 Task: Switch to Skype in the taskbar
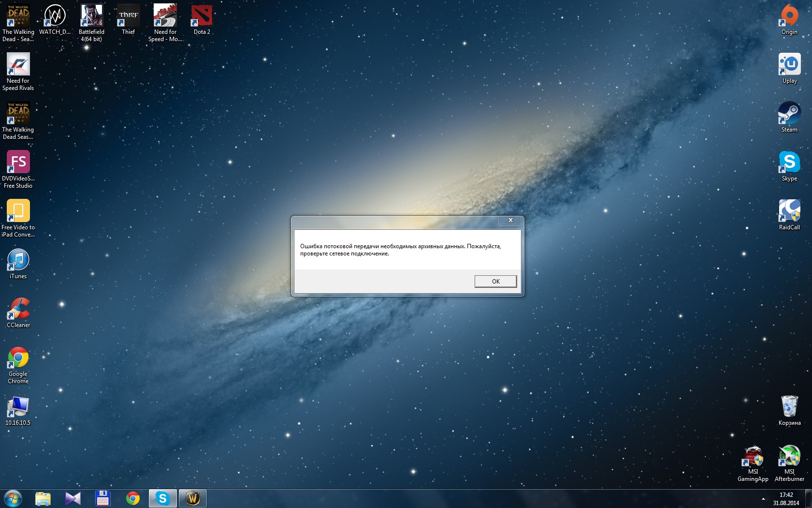(x=163, y=498)
